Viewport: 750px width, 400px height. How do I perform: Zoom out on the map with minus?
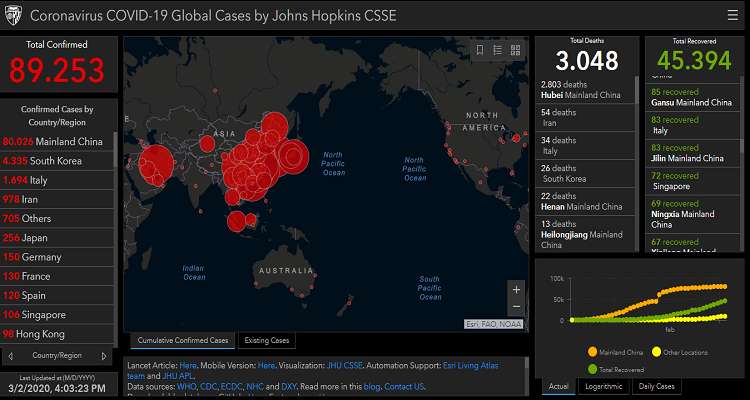(516, 306)
